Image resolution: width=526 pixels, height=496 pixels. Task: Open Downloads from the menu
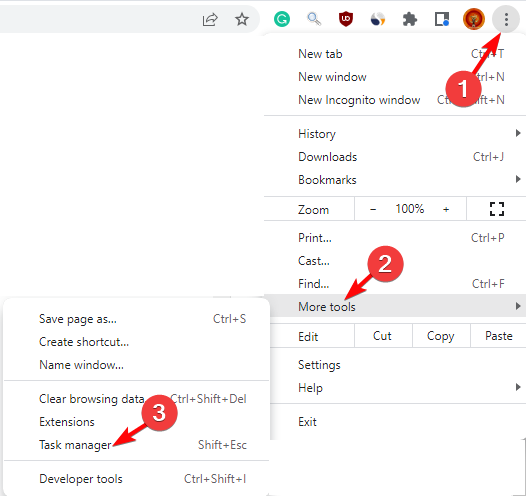(x=395, y=157)
